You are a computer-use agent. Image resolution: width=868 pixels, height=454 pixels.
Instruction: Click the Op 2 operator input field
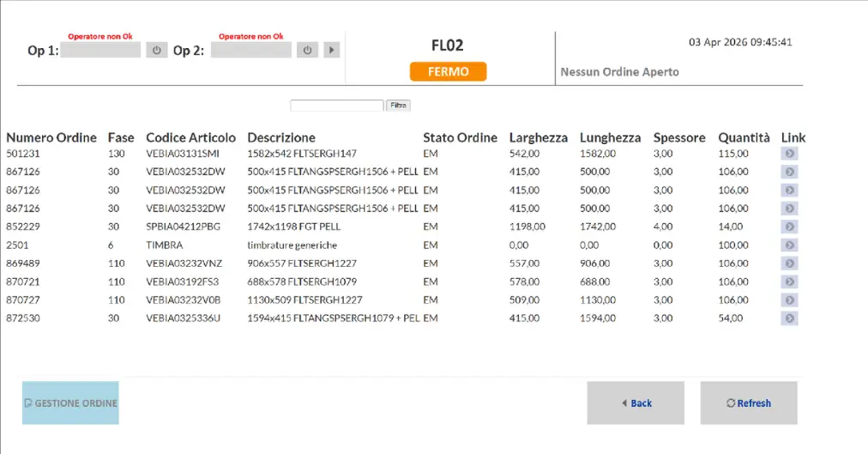[250, 51]
